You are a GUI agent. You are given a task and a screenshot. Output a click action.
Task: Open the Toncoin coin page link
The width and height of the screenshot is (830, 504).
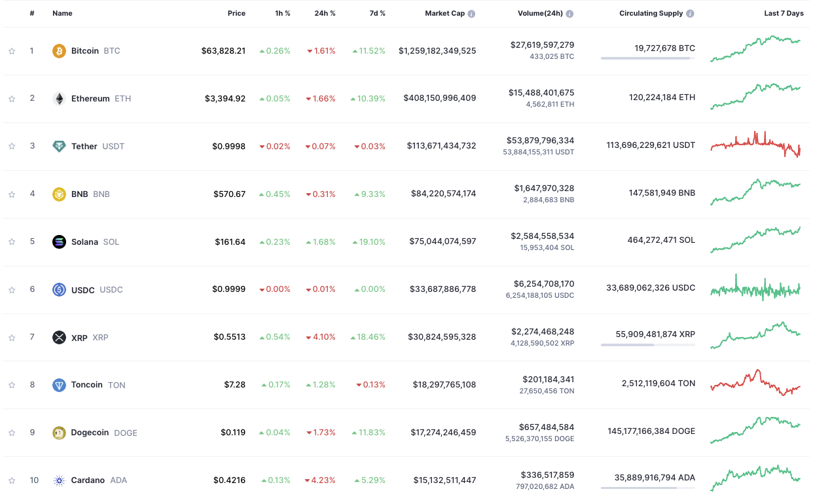click(87, 385)
